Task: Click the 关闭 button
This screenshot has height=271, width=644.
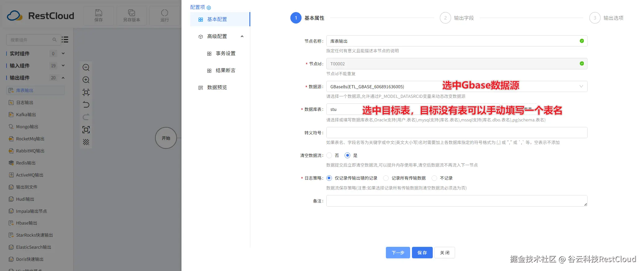Action: point(445,253)
